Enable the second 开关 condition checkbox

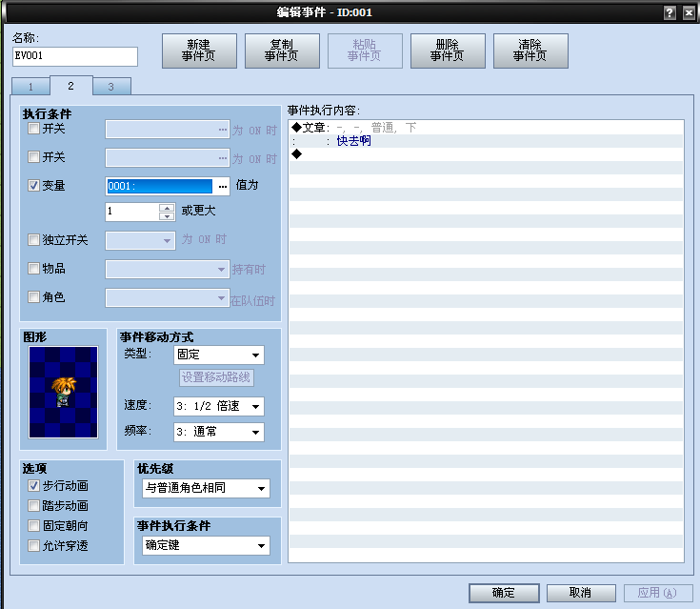click(x=33, y=157)
